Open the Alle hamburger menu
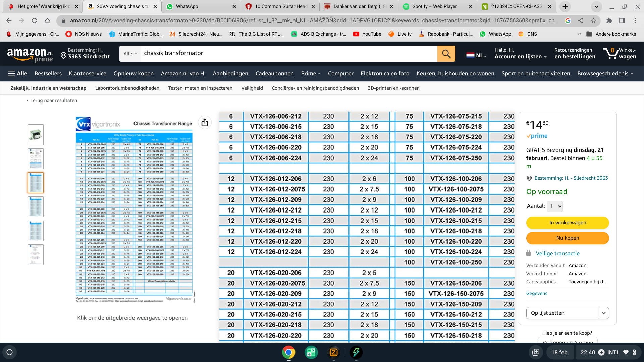 (x=18, y=74)
